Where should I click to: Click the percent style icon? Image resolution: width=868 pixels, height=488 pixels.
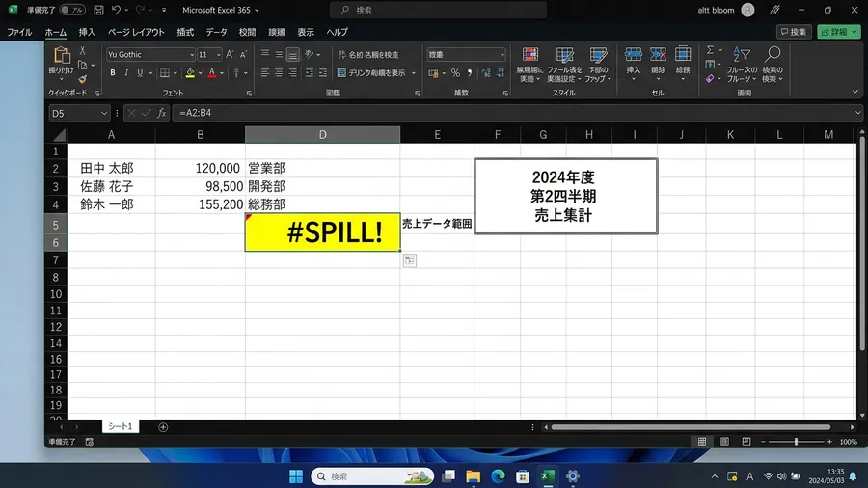click(x=455, y=73)
